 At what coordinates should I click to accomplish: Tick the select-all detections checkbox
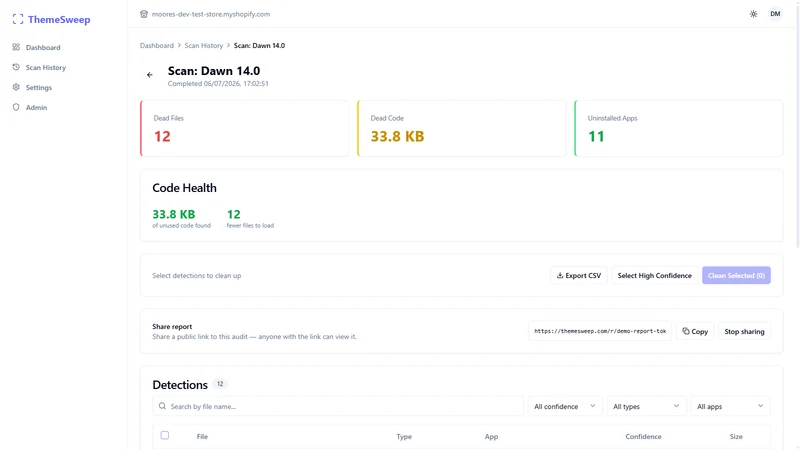[x=165, y=435]
